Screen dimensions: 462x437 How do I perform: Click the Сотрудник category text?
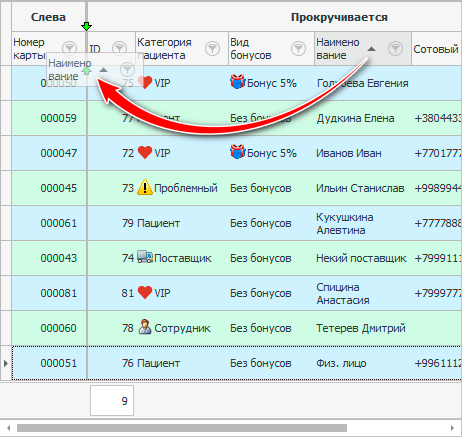tap(182, 328)
